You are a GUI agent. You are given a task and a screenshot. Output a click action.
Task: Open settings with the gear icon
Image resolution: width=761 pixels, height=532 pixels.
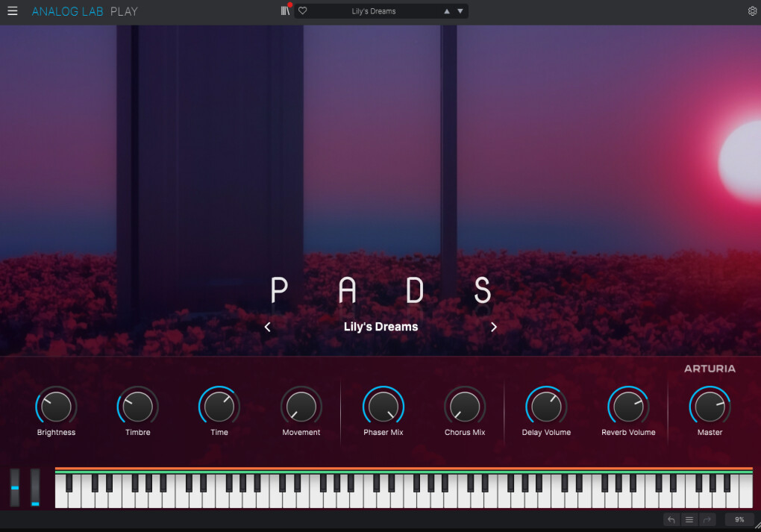click(x=751, y=11)
